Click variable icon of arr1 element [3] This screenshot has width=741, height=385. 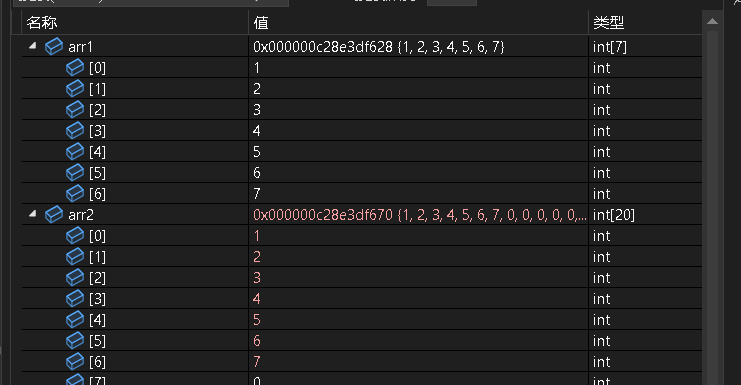75,130
